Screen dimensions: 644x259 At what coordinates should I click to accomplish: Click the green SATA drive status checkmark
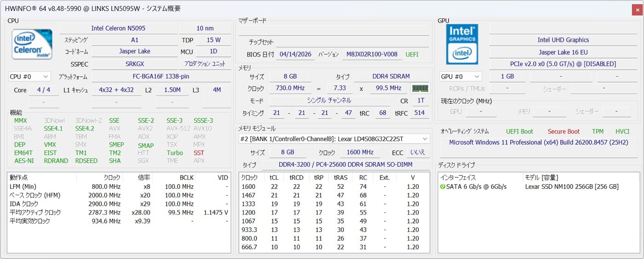(x=443, y=186)
